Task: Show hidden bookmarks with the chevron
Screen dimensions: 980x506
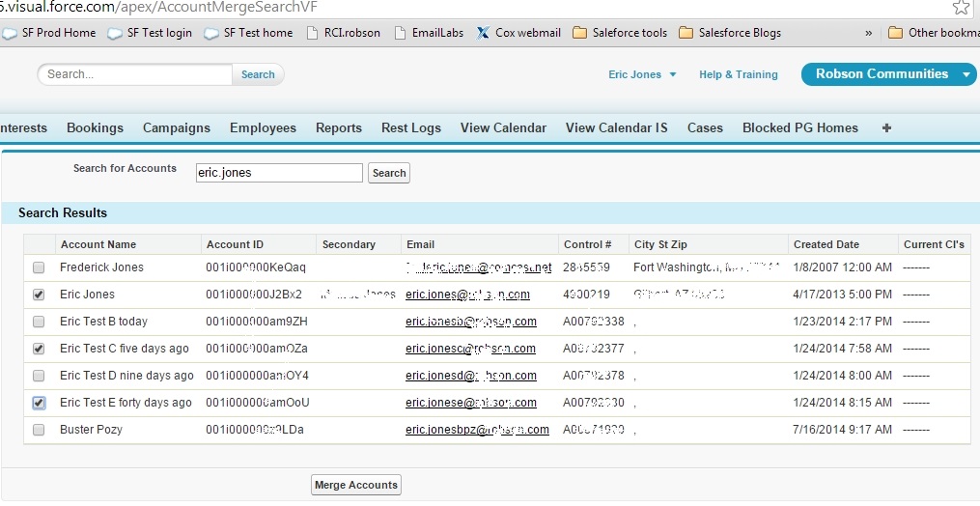Action: (x=868, y=33)
